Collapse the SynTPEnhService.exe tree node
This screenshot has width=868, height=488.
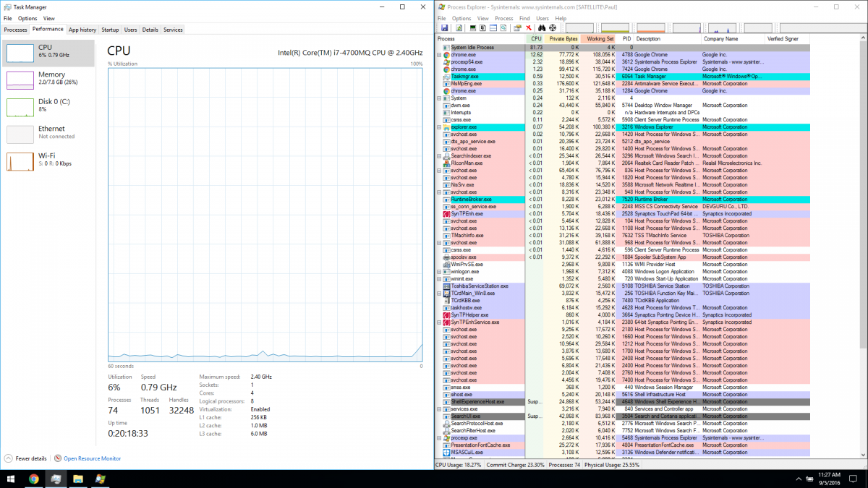(439, 322)
